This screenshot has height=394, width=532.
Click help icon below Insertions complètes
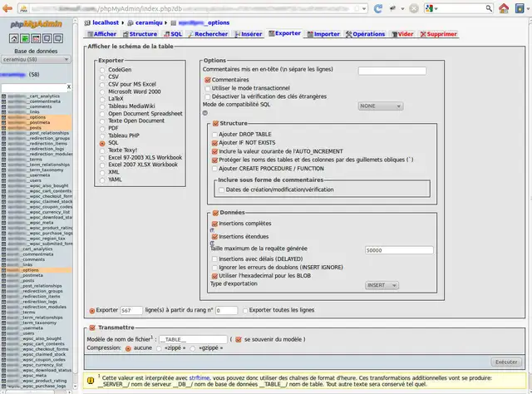[x=212, y=230]
